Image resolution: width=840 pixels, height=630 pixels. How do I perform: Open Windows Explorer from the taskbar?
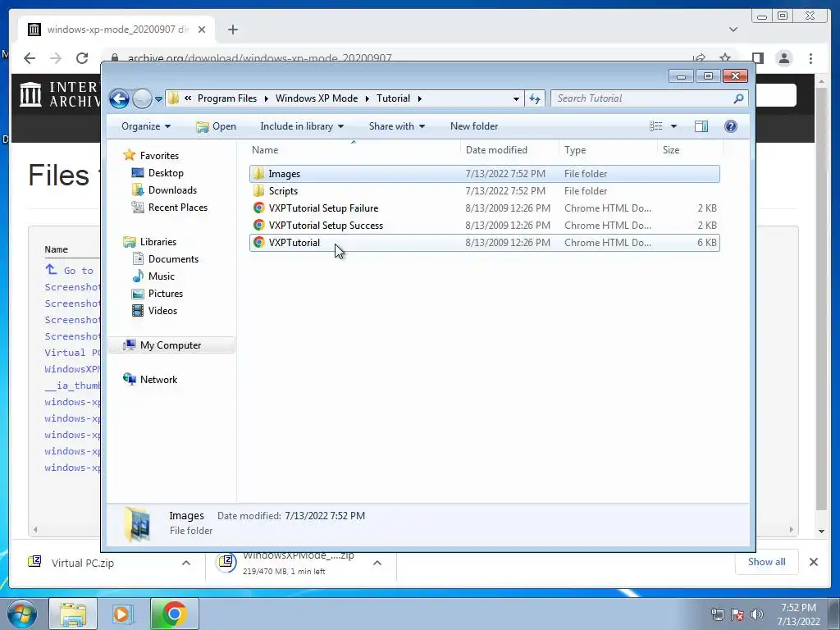73,614
